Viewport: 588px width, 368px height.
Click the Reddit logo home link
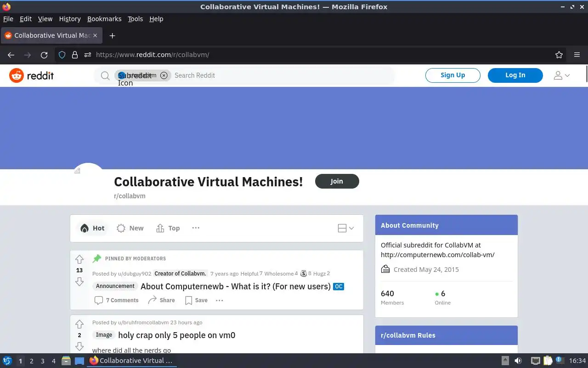[x=31, y=75]
